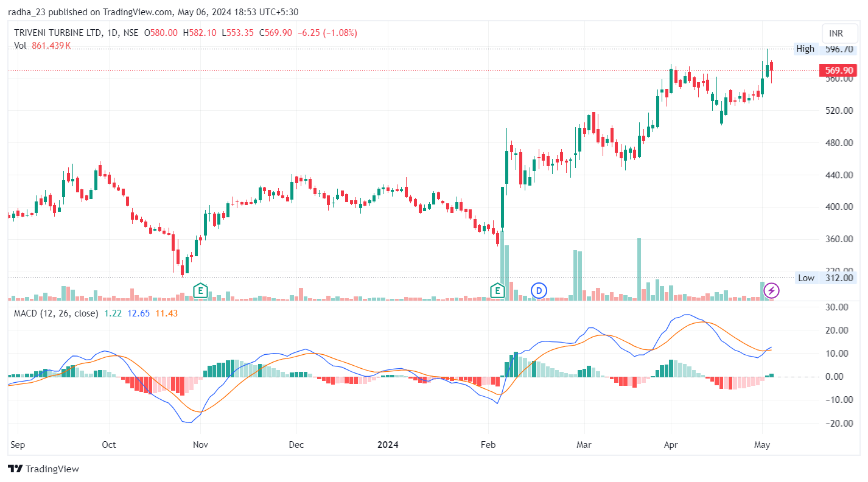Click the open price O580.00 value
Viewport: 868px width, 482px height.
(x=161, y=33)
